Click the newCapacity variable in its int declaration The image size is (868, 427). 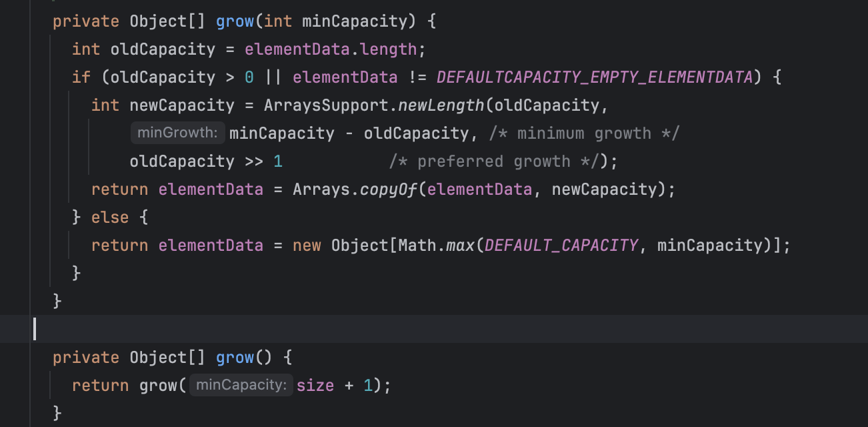point(182,105)
